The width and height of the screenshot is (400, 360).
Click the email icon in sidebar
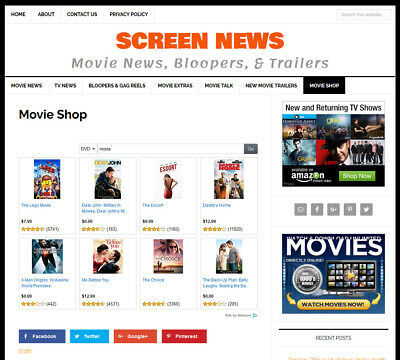pyautogui.click(x=301, y=209)
